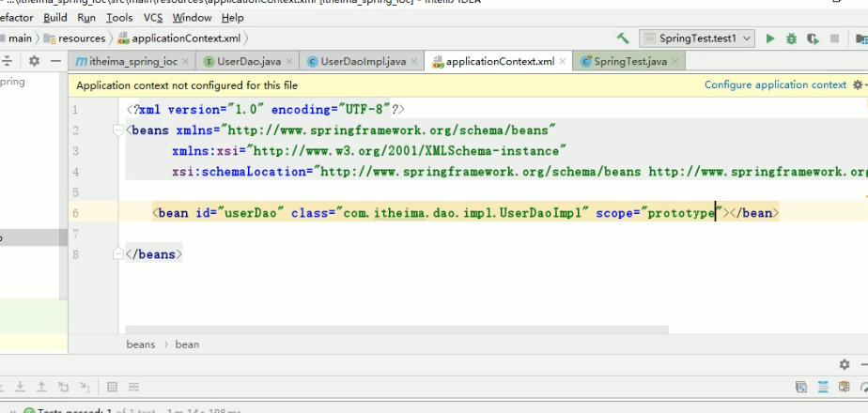Click the table grid icon in Run toolbar
The image size is (868, 413).
112,387
